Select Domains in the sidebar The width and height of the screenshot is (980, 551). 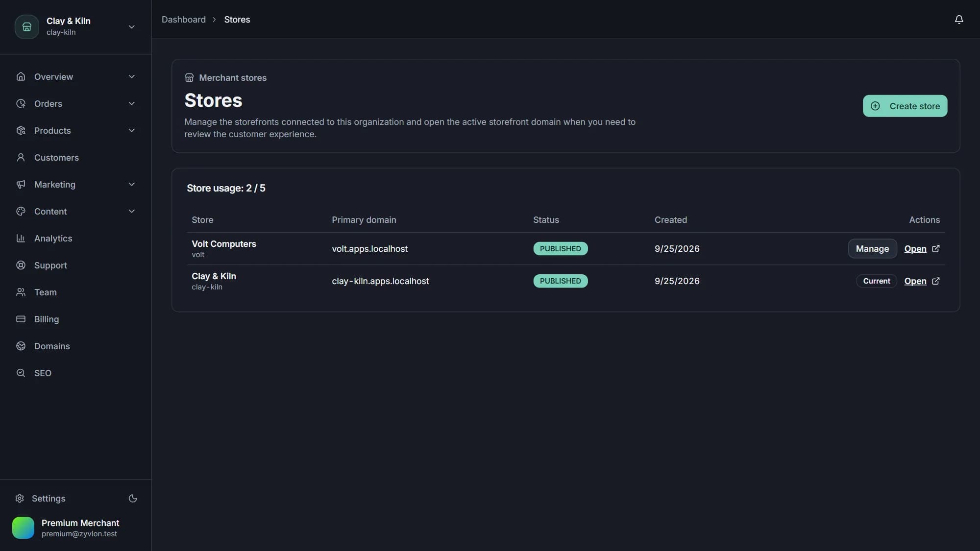[76, 346]
